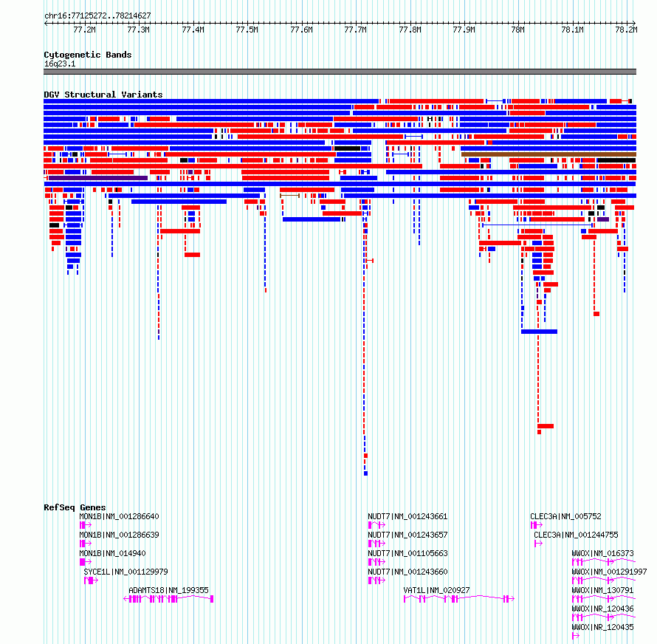This screenshot has width=657, height=644.
Task: Click the NUDT7 NM_001243661 gene glyph
Action: click(376, 525)
